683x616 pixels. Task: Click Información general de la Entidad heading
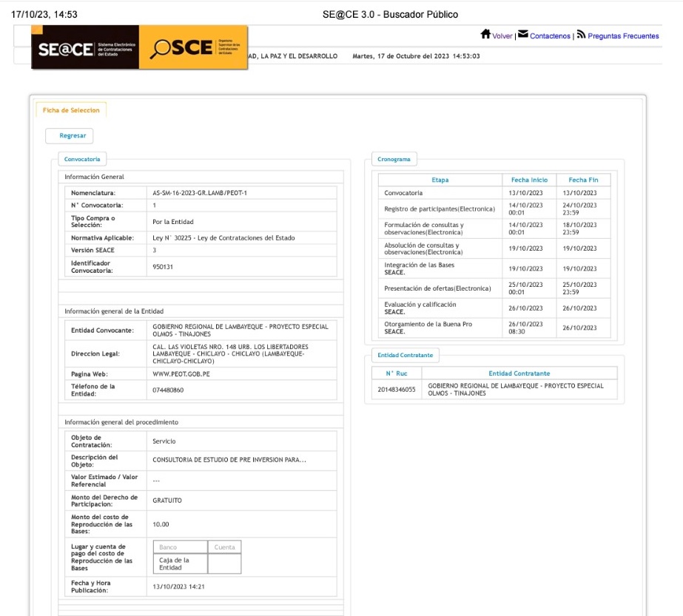point(114,311)
